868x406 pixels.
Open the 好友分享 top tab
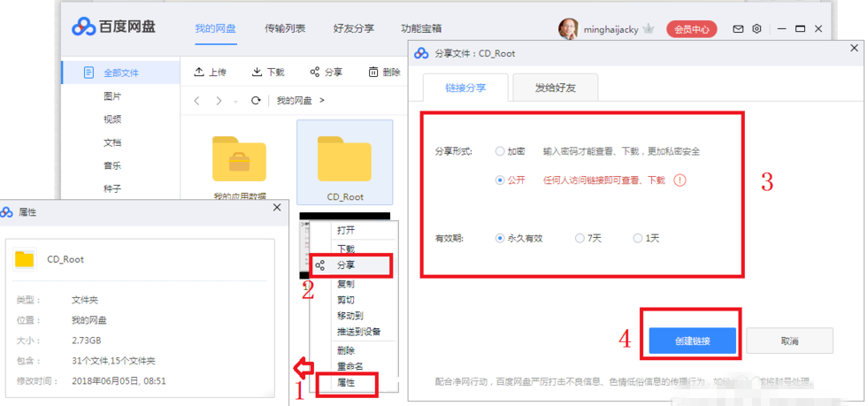[354, 29]
